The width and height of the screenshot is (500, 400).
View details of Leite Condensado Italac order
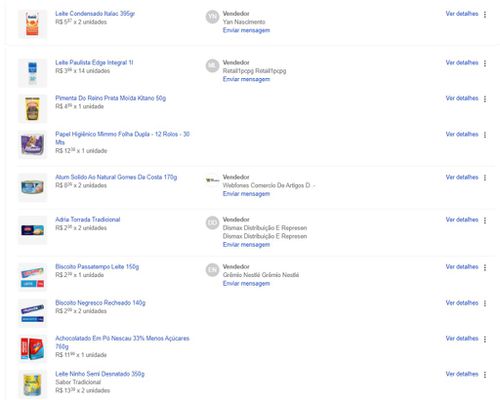coord(462,14)
